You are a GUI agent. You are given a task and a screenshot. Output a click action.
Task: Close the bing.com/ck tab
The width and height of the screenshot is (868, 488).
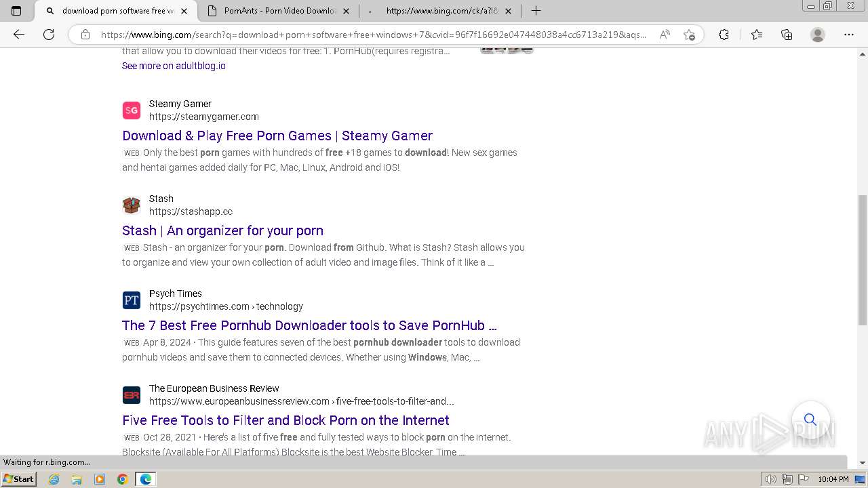click(508, 11)
